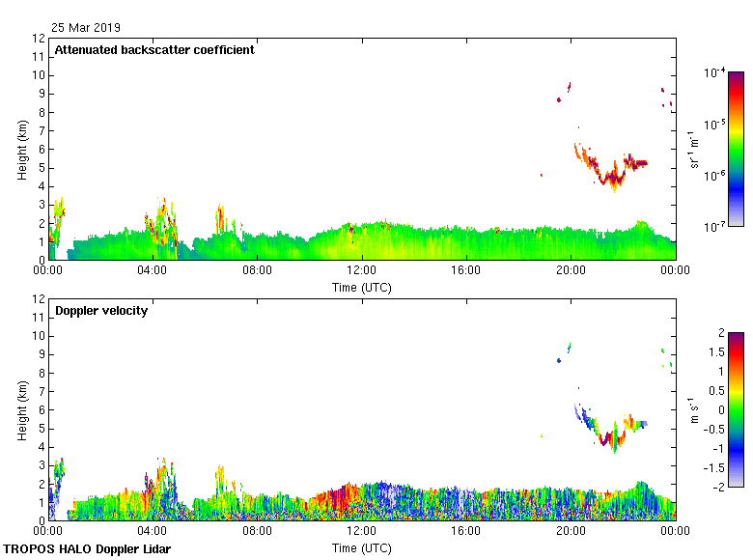The height and width of the screenshot is (560, 753).
Task: Click the m s⁻¹ units label beside the bottom colorbar
Action: [695, 410]
